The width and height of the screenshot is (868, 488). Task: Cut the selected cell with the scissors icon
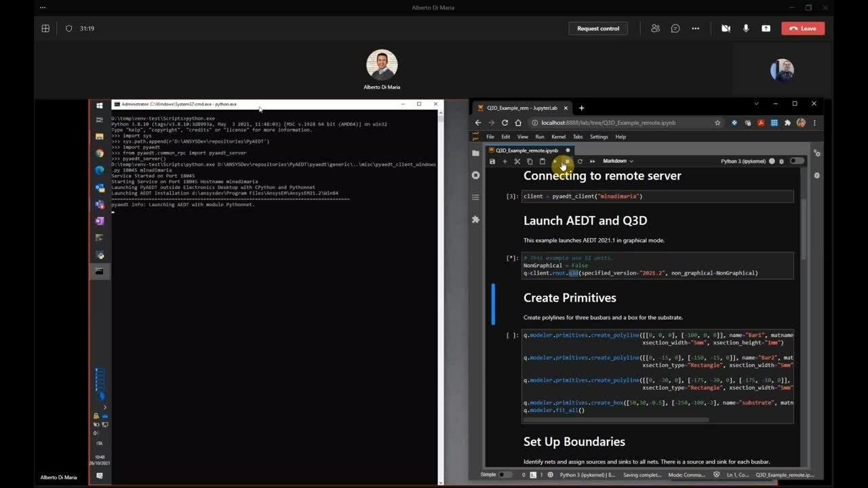[517, 161]
